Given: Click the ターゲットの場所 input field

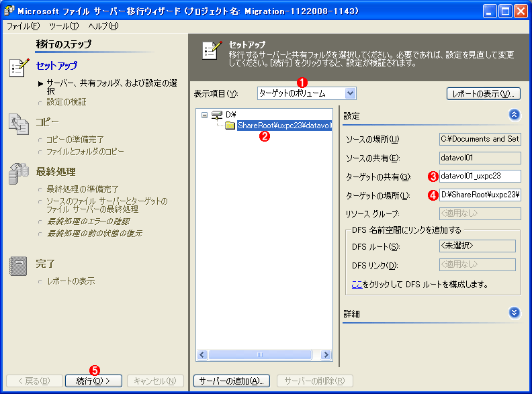Looking at the screenshot, I should click(480, 195).
